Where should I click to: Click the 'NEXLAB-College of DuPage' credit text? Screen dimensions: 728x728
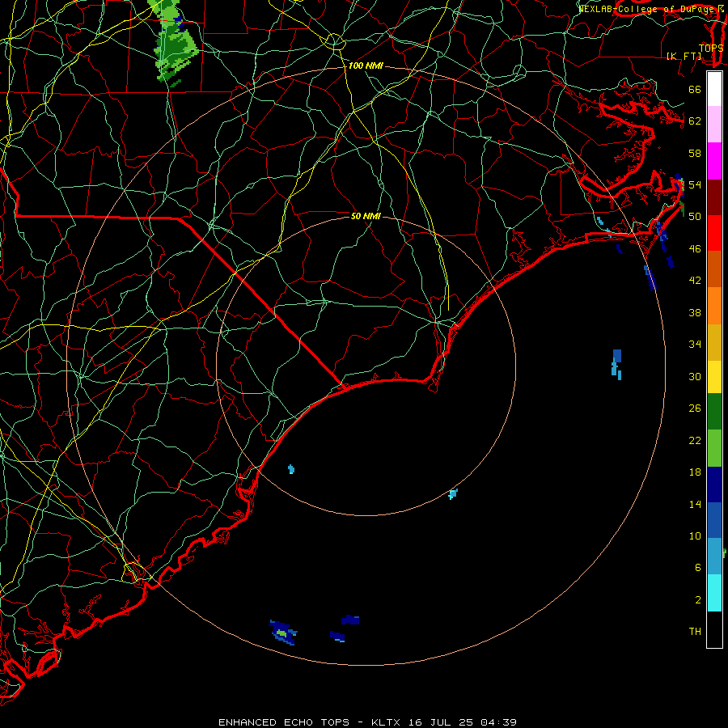click(x=648, y=9)
